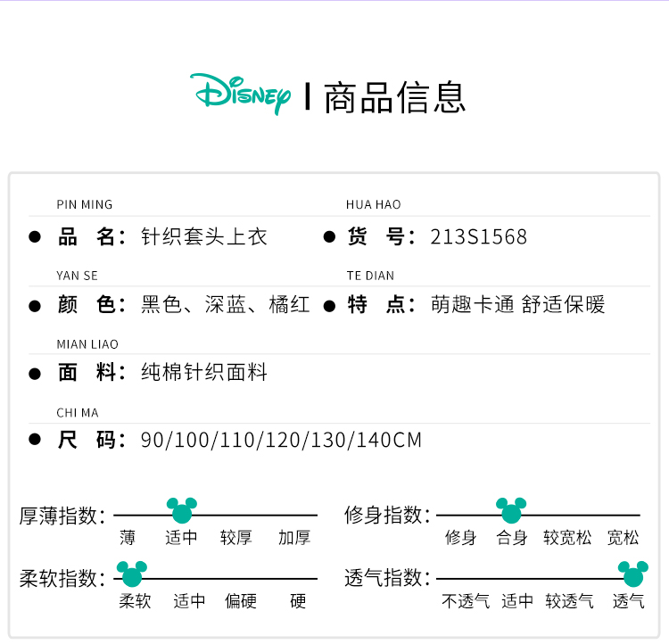The image size is (669, 644).
Task: Click the 透气 option at scale end
Action: click(x=629, y=601)
